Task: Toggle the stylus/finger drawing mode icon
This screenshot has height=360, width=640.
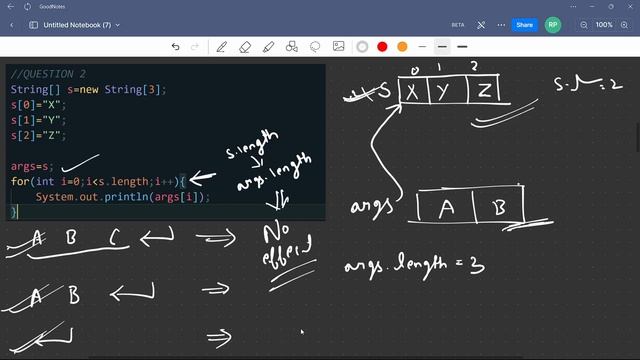Action: click(481, 25)
